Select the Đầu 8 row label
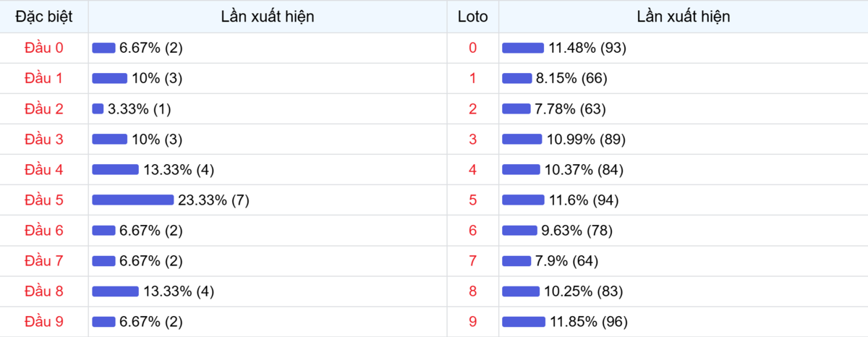The image size is (868, 337). pyautogui.click(x=44, y=291)
